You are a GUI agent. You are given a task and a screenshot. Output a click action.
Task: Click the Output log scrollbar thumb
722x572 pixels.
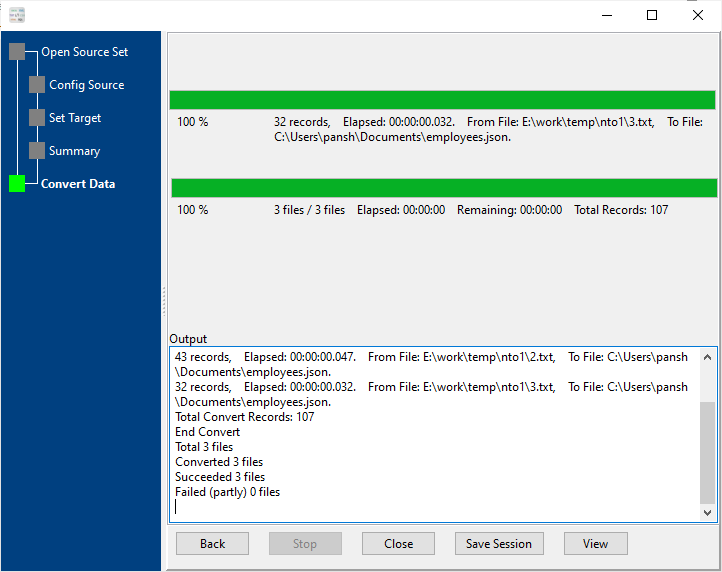tap(708, 450)
